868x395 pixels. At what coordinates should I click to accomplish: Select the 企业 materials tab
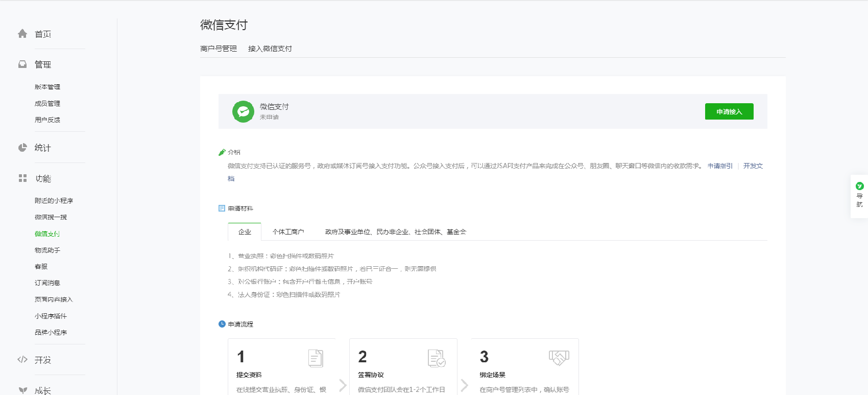coord(245,232)
